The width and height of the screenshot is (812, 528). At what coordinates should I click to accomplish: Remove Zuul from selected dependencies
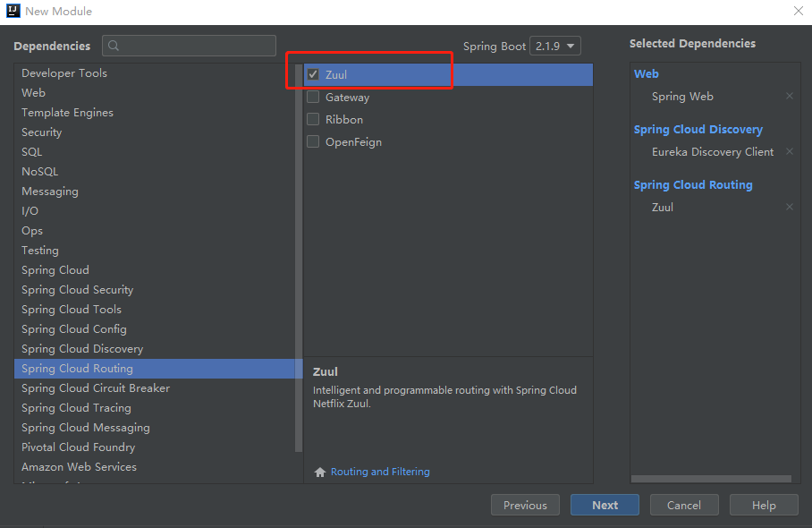tap(789, 208)
